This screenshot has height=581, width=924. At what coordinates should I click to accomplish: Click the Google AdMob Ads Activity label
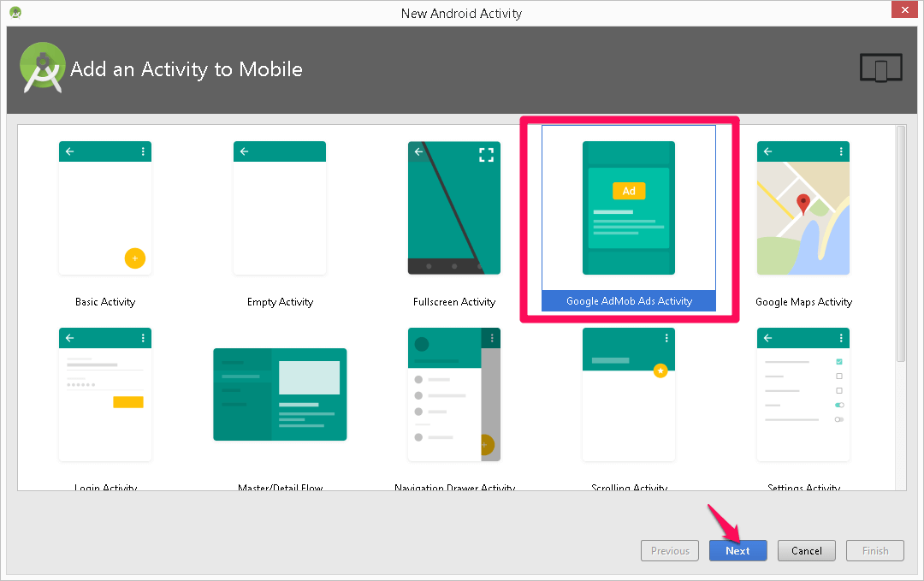(629, 301)
